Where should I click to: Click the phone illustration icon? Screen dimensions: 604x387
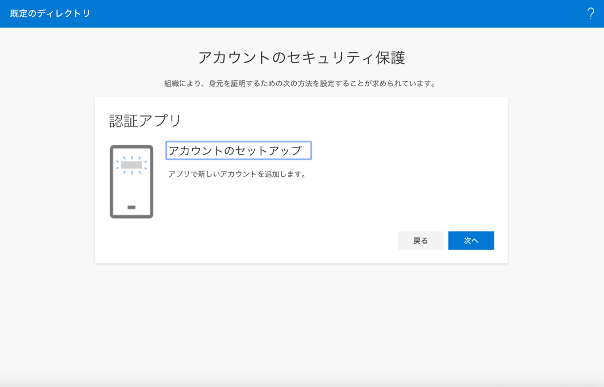click(x=132, y=182)
